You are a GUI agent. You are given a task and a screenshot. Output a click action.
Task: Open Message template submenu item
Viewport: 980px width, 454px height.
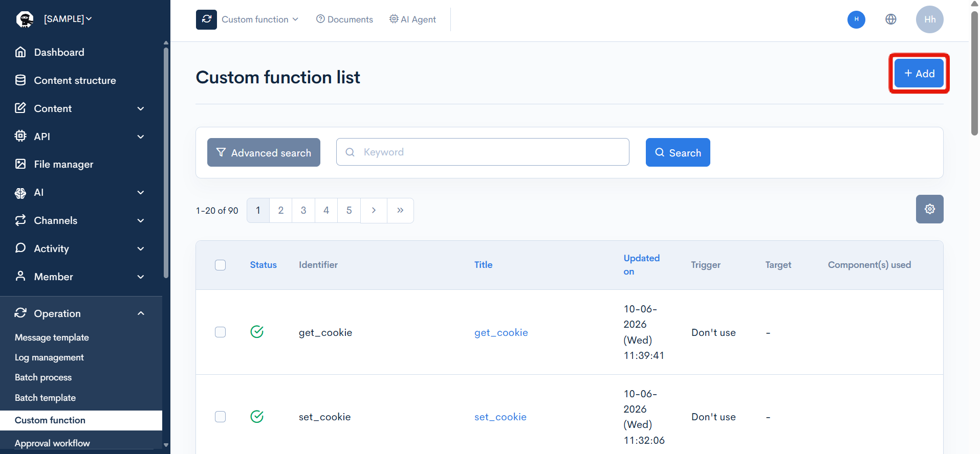pyautogui.click(x=52, y=337)
